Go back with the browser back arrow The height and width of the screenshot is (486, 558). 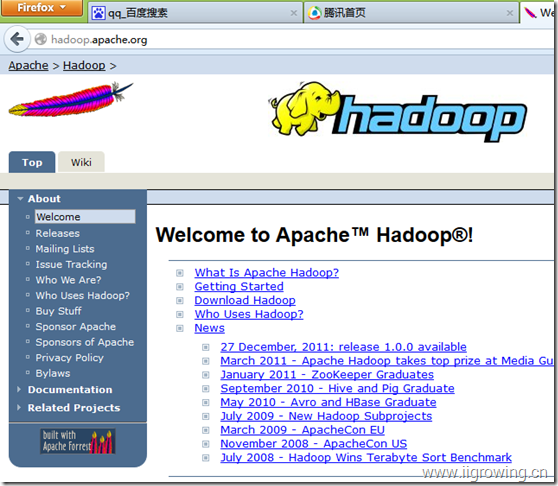(x=16, y=39)
